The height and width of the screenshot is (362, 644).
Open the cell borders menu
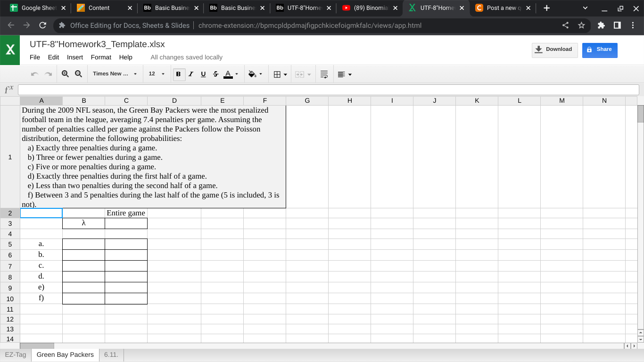pyautogui.click(x=277, y=74)
